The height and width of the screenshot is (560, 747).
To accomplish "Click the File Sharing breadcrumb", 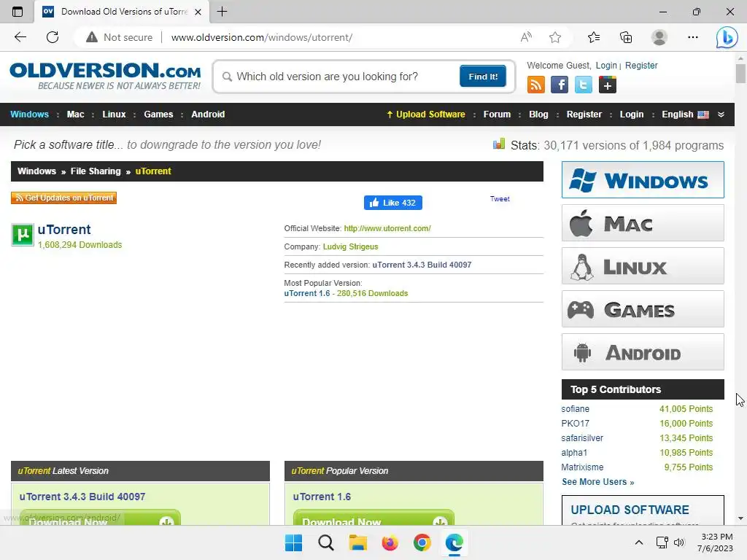I will point(96,171).
